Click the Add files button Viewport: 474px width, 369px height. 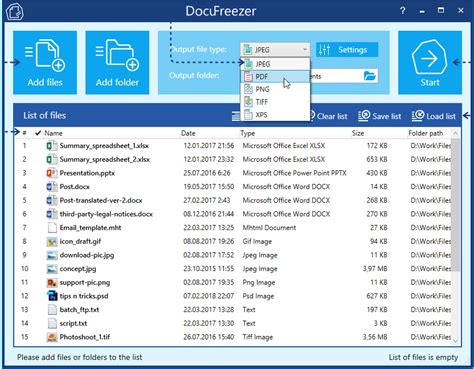[x=45, y=63]
